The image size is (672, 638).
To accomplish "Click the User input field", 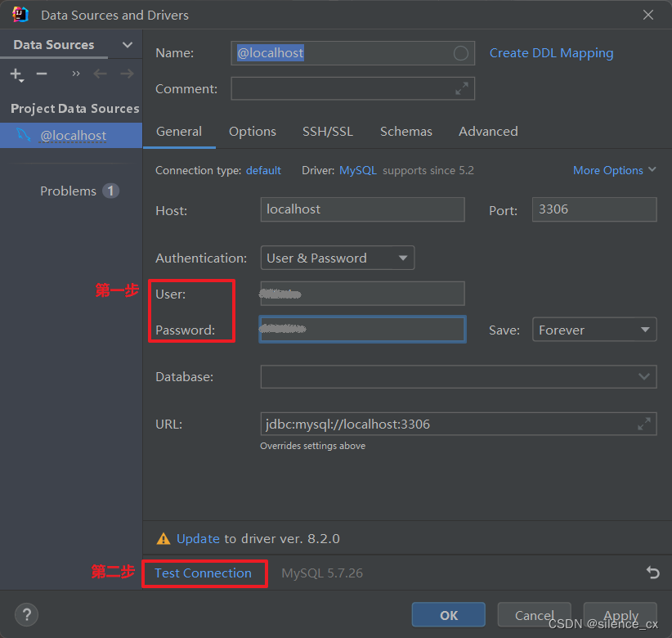I will click(x=363, y=294).
